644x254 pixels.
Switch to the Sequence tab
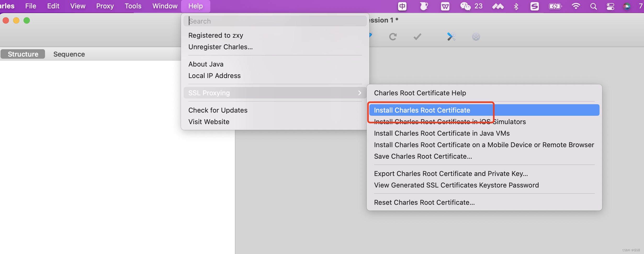(x=69, y=54)
